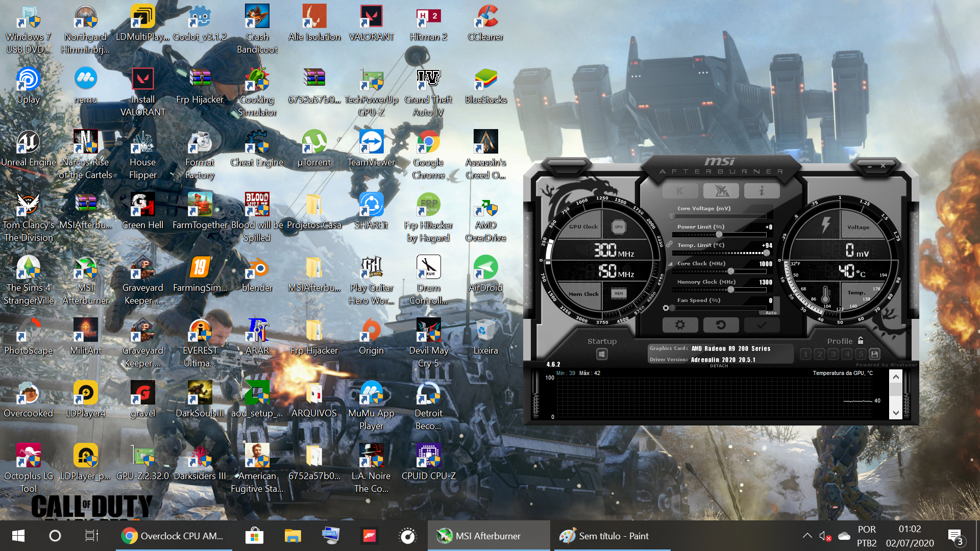The image size is (980, 551).
Task: Open File Explorer from the taskbar
Action: [292, 536]
